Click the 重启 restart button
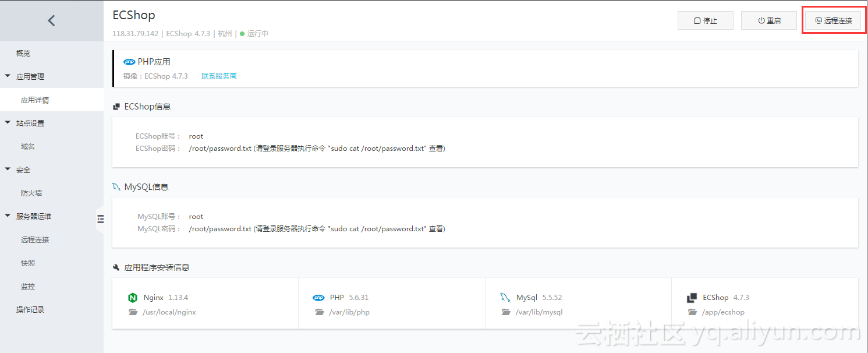The height and width of the screenshot is (353, 868). tap(769, 20)
